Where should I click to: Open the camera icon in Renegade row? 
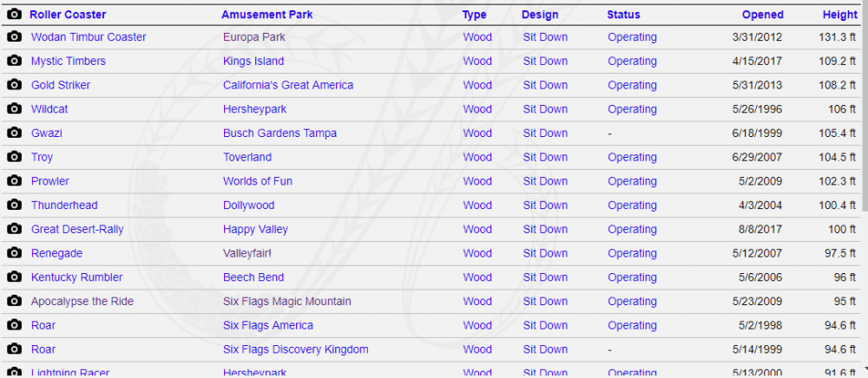pyautogui.click(x=15, y=253)
